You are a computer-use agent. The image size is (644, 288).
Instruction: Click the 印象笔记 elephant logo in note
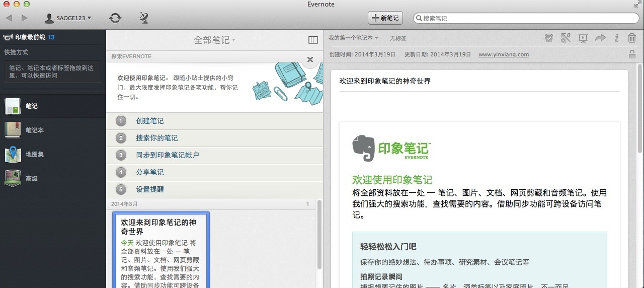(x=391, y=148)
